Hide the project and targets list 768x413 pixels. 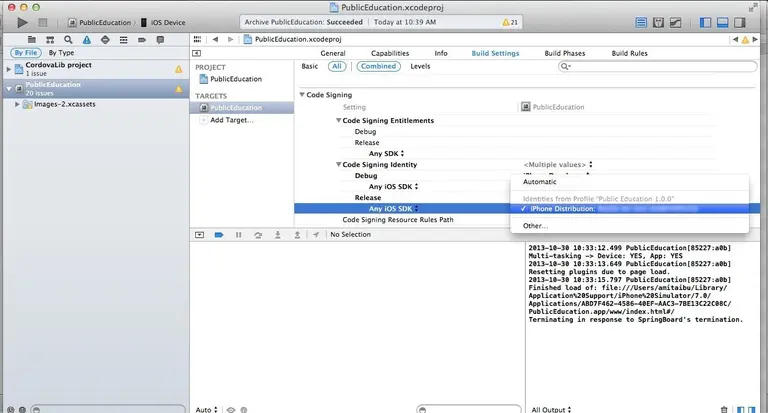196,53
